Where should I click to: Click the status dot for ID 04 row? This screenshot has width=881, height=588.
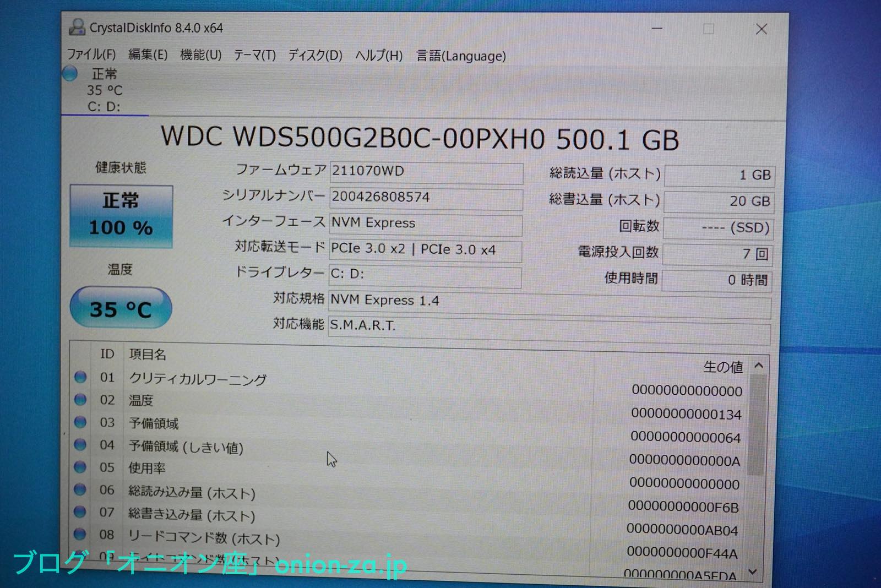80,444
